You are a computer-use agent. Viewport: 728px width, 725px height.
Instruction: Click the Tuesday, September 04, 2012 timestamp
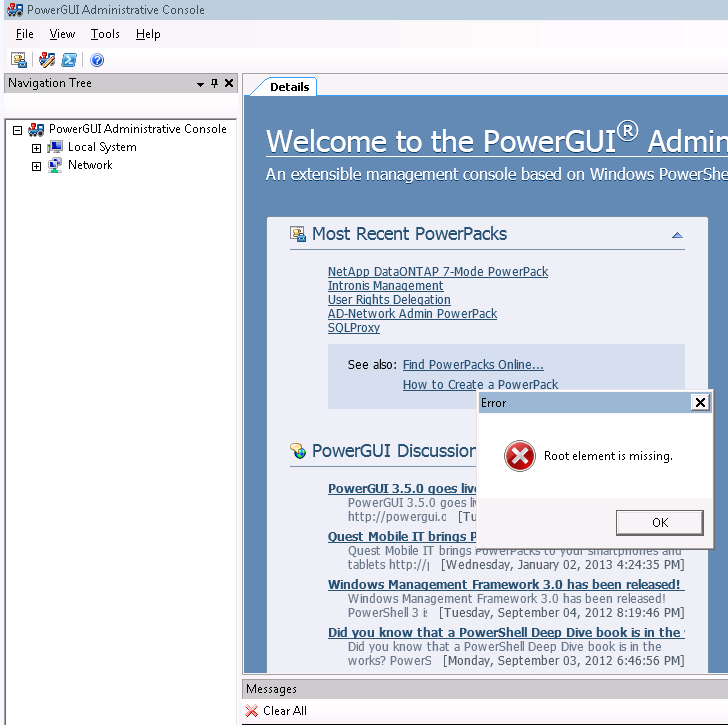(x=562, y=613)
